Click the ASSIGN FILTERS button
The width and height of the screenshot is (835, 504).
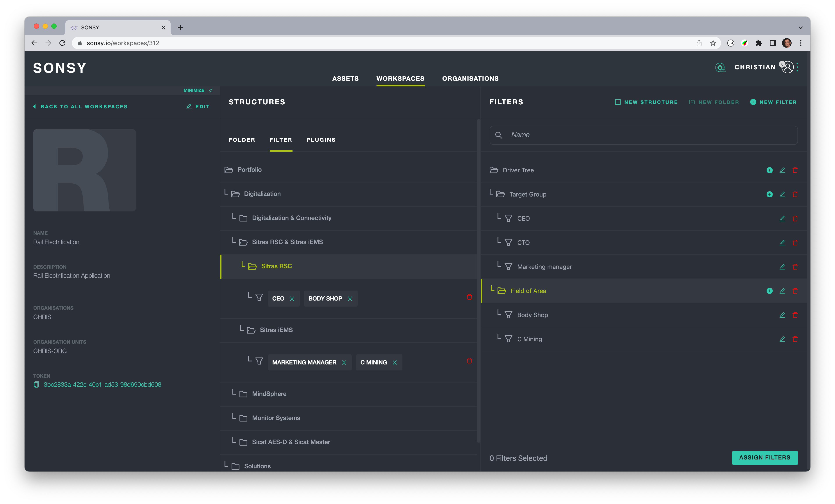(x=764, y=458)
